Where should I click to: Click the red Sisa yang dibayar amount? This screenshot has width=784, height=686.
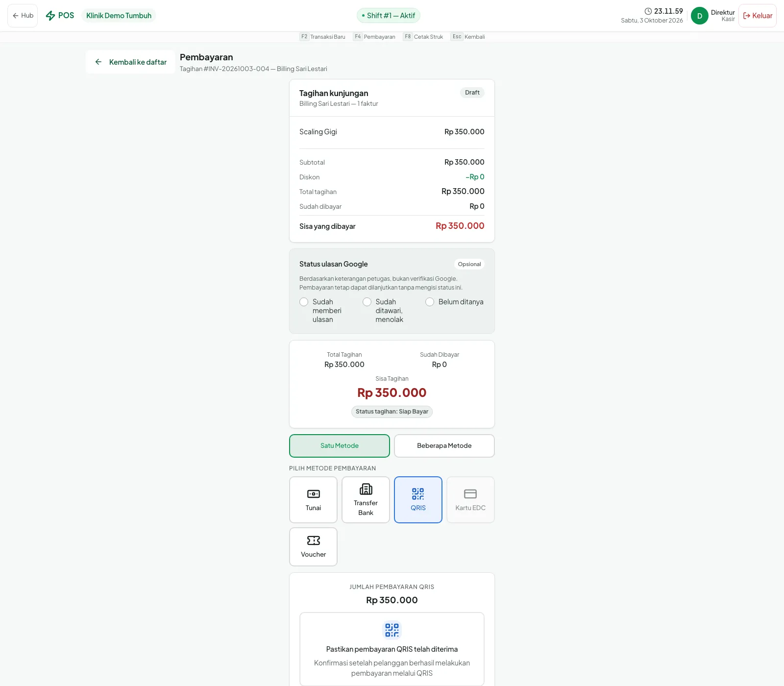(x=460, y=226)
